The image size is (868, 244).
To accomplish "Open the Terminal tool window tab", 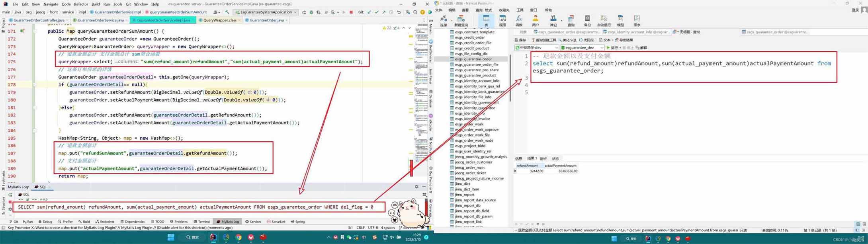I will click(202, 222).
